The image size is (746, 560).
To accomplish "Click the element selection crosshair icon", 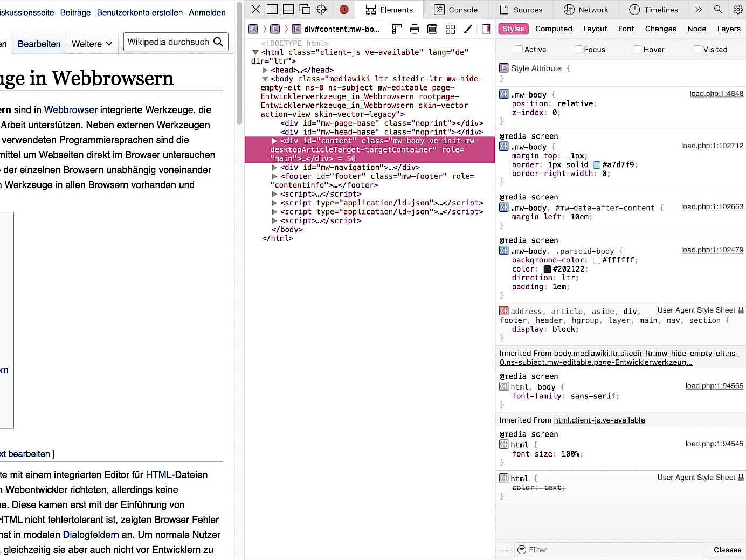I will click(x=321, y=9).
